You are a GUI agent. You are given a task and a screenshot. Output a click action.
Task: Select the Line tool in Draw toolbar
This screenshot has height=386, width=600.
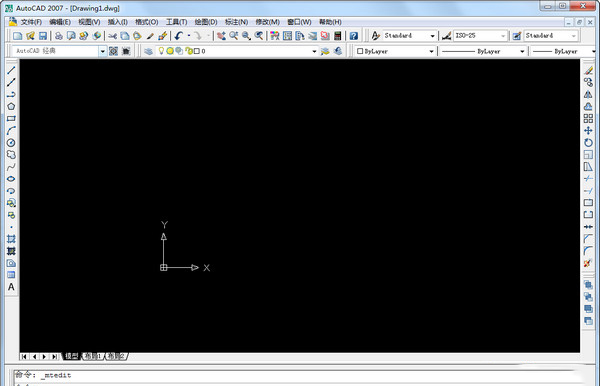[11, 70]
